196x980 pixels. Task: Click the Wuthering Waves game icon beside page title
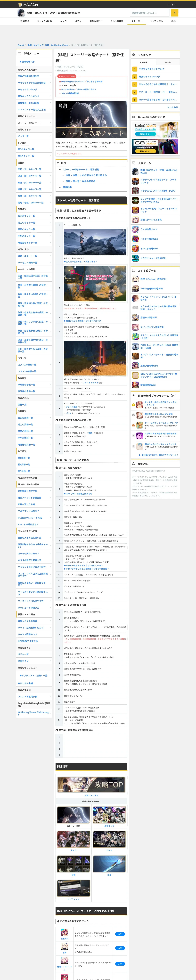click(21, 13)
